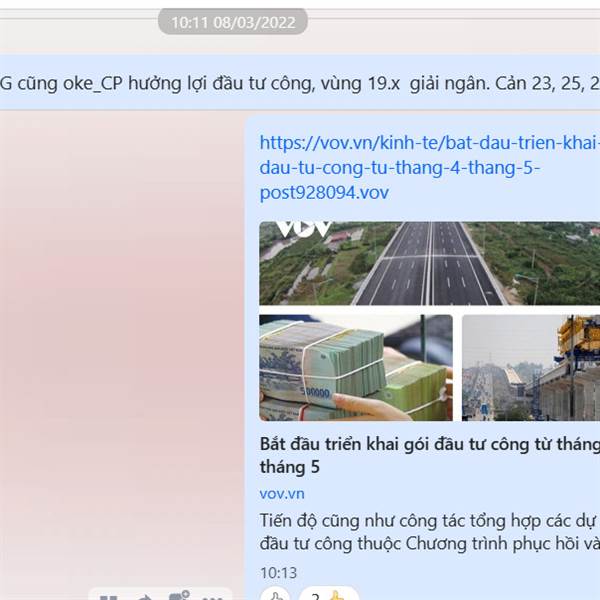This screenshot has width=600, height=600.
Task: Click the VOV logo on the preview image
Action: tap(304, 228)
